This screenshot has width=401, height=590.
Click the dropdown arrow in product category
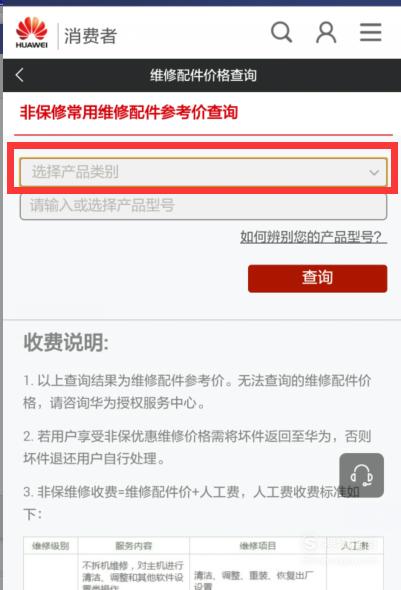[374, 173]
